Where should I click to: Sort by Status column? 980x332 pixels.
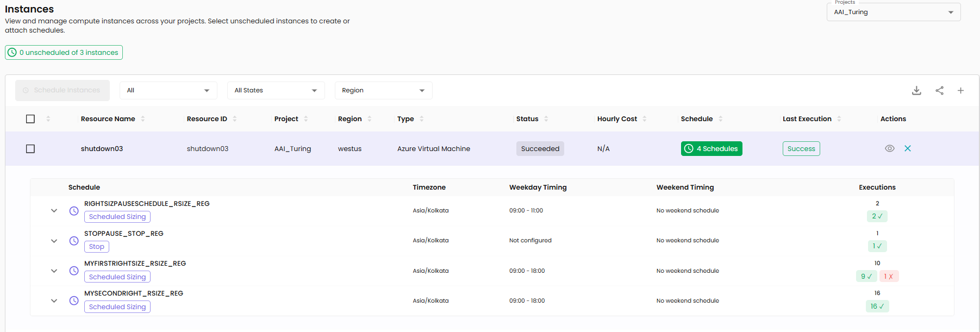click(546, 119)
